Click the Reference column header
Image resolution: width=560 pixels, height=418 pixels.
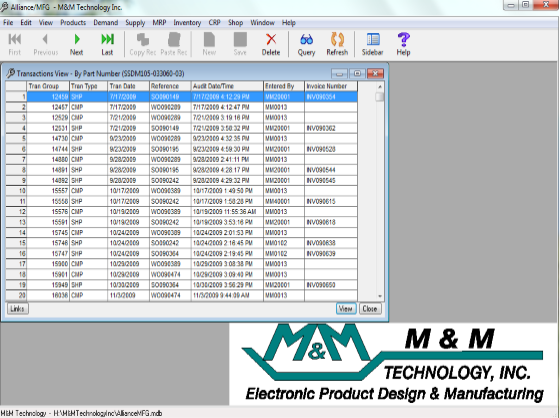tap(170, 86)
